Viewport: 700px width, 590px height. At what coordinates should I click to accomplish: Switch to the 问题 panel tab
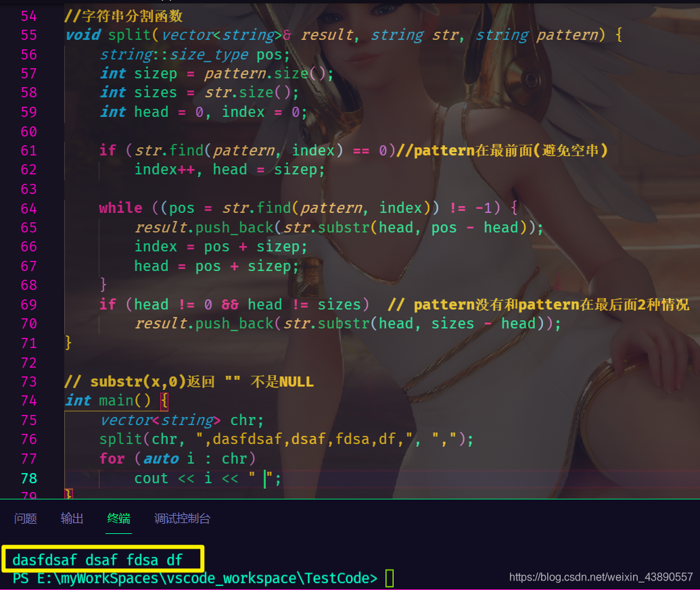tap(26, 518)
